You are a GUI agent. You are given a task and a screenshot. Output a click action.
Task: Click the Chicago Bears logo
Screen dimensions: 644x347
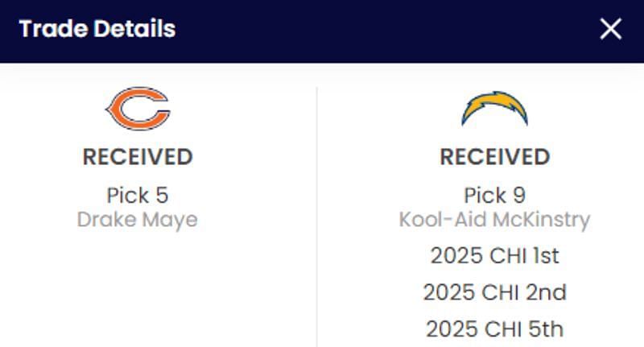pos(137,108)
